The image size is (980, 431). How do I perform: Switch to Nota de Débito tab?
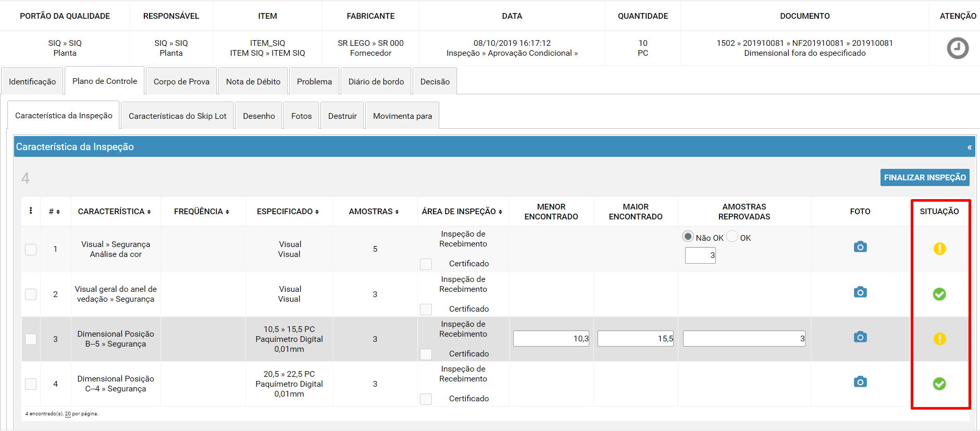click(253, 81)
